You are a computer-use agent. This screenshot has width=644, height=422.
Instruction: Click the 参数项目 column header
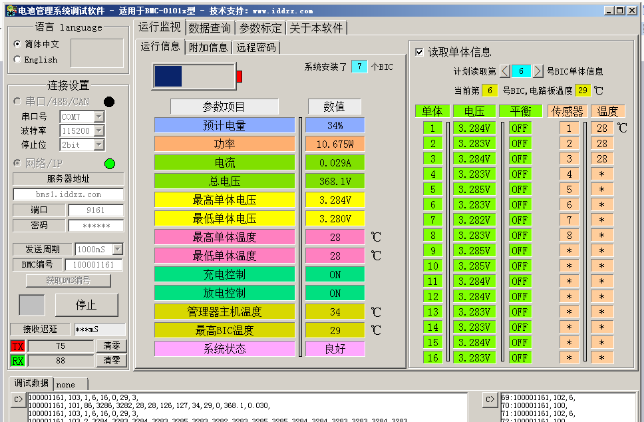click(225, 107)
